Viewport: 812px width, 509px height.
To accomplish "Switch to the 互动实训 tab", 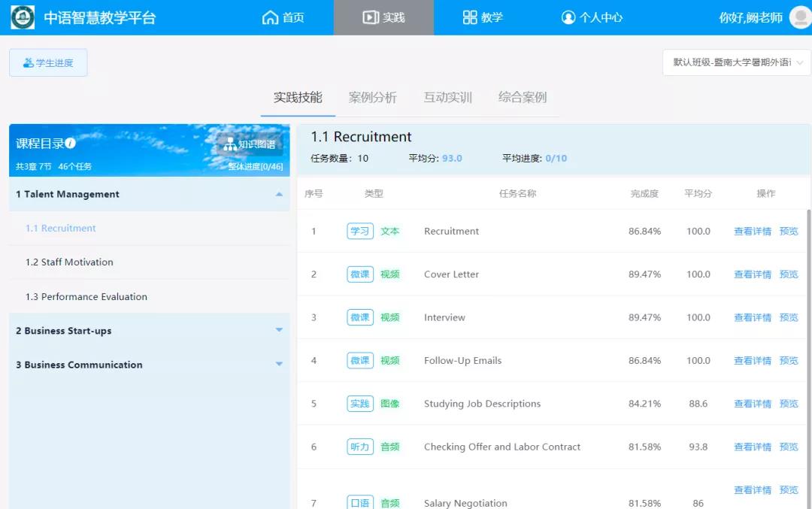I will pos(447,98).
